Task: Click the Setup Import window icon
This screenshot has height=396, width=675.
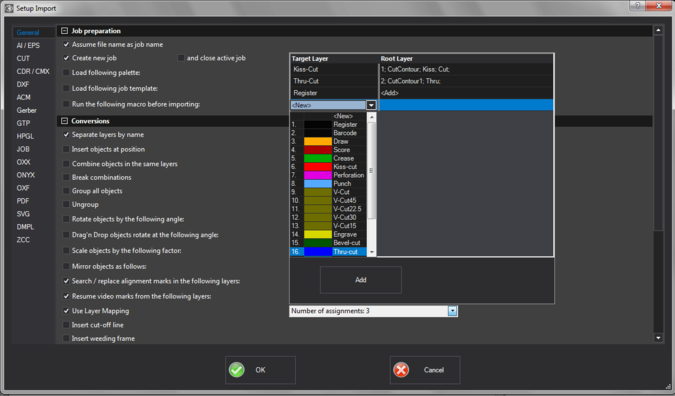Action: point(9,8)
